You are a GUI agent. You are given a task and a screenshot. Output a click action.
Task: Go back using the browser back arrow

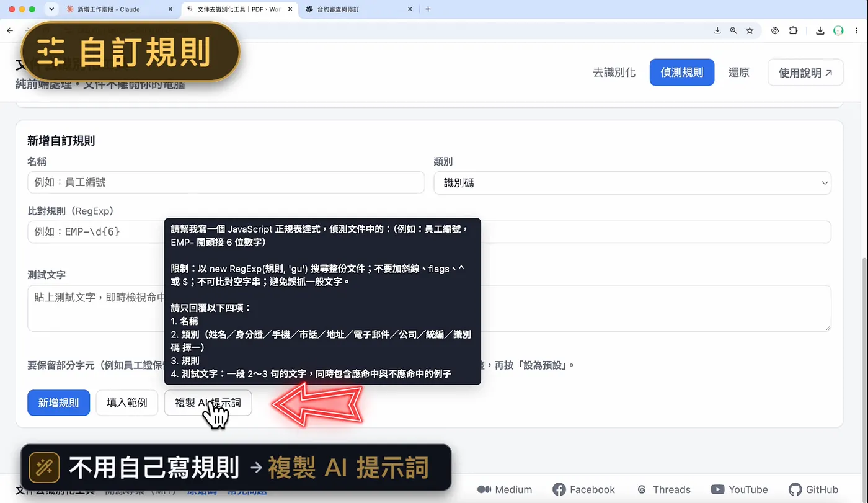tap(10, 30)
